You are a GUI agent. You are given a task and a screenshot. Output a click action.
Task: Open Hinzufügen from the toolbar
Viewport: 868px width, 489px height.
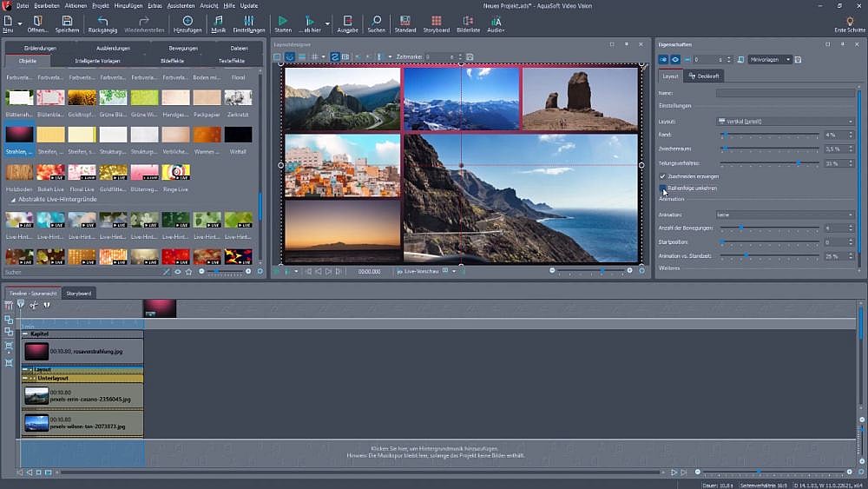point(187,21)
